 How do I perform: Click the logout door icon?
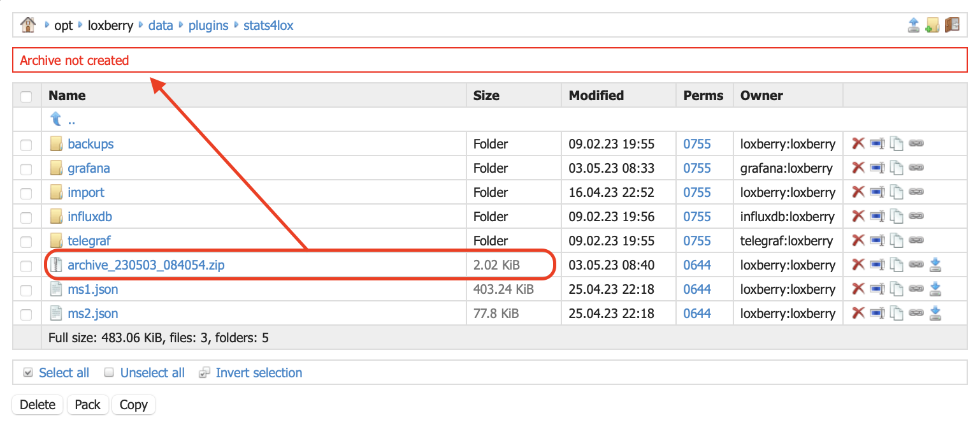point(952,25)
